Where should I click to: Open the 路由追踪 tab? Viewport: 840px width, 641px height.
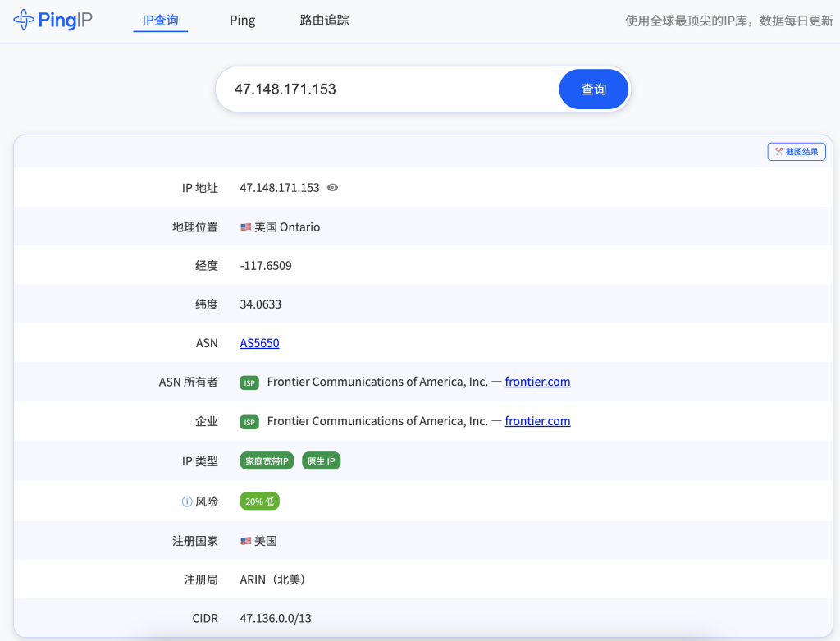324,21
